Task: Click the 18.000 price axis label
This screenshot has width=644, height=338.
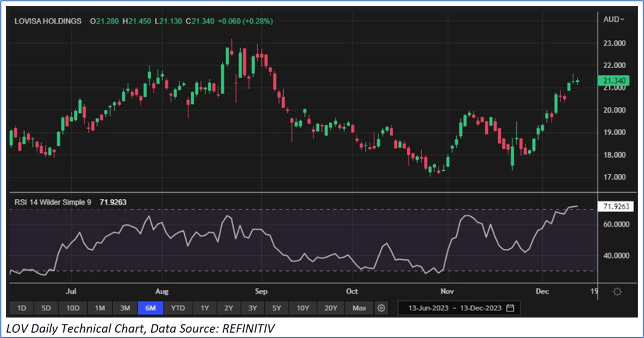Action: tap(615, 155)
